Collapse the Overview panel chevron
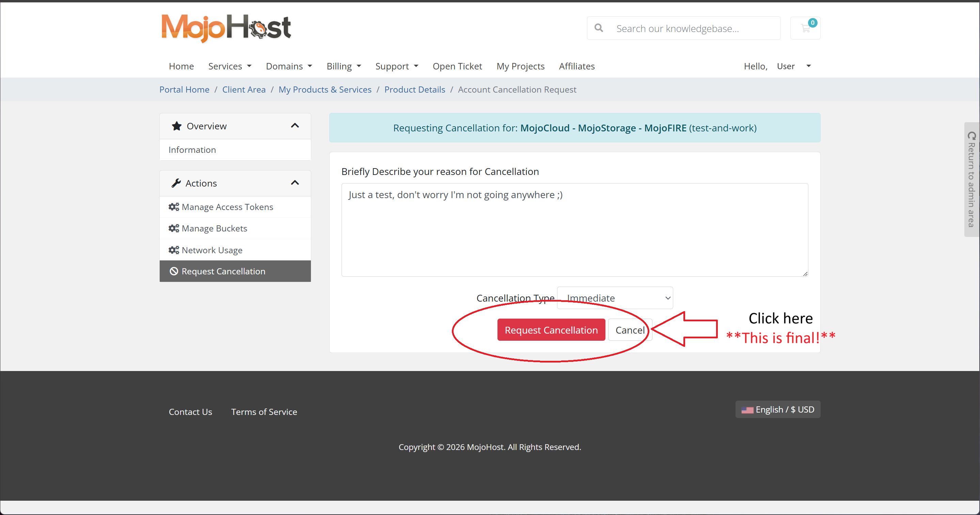 (x=295, y=126)
